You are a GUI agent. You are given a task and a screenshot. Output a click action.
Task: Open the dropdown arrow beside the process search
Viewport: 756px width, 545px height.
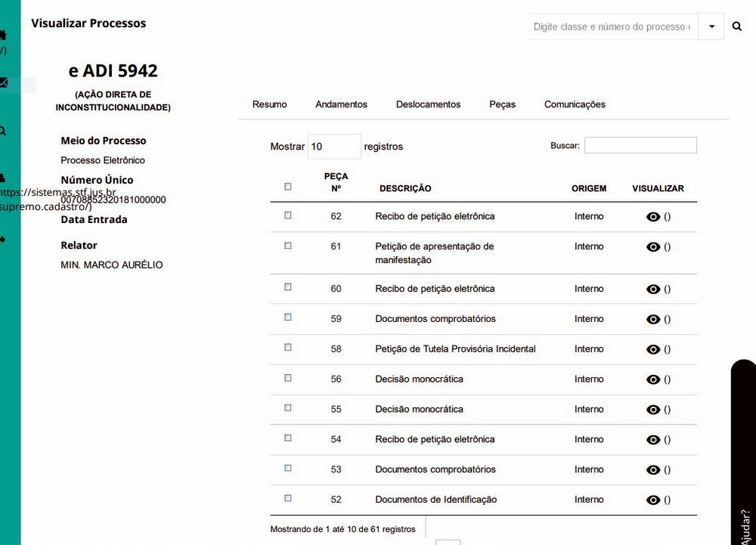click(711, 26)
